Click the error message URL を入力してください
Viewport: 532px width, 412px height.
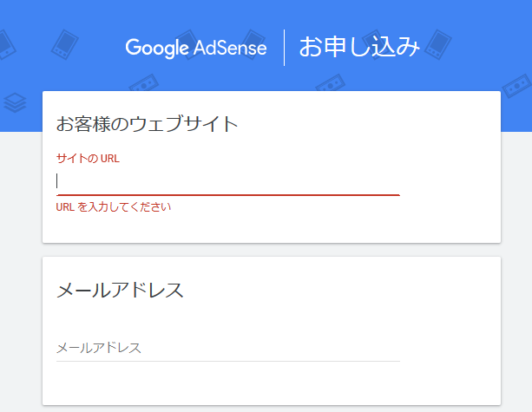point(114,207)
